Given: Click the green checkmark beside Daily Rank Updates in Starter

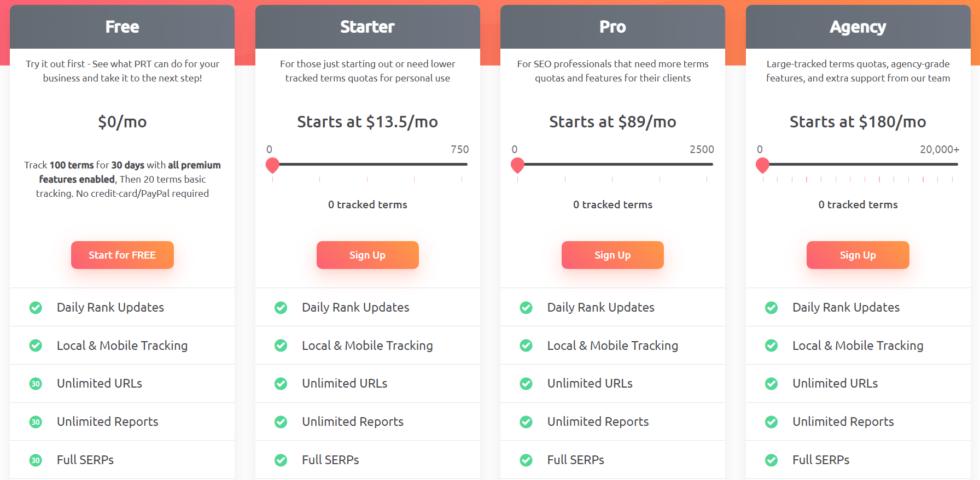Looking at the screenshot, I should [281, 307].
